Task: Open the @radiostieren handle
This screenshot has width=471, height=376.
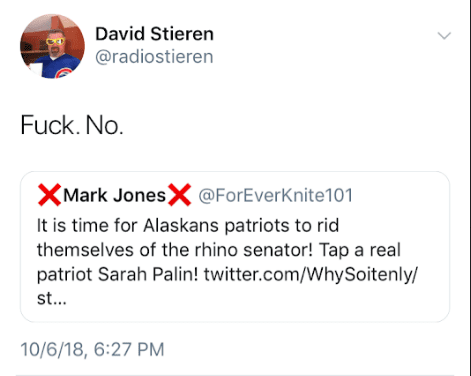Action: tap(154, 56)
